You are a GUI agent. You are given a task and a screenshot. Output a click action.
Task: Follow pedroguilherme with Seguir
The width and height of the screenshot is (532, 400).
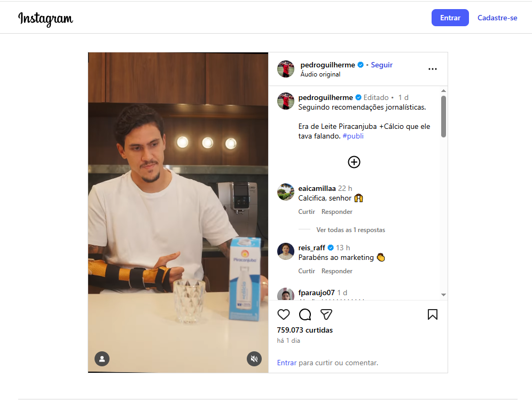[x=382, y=65]
